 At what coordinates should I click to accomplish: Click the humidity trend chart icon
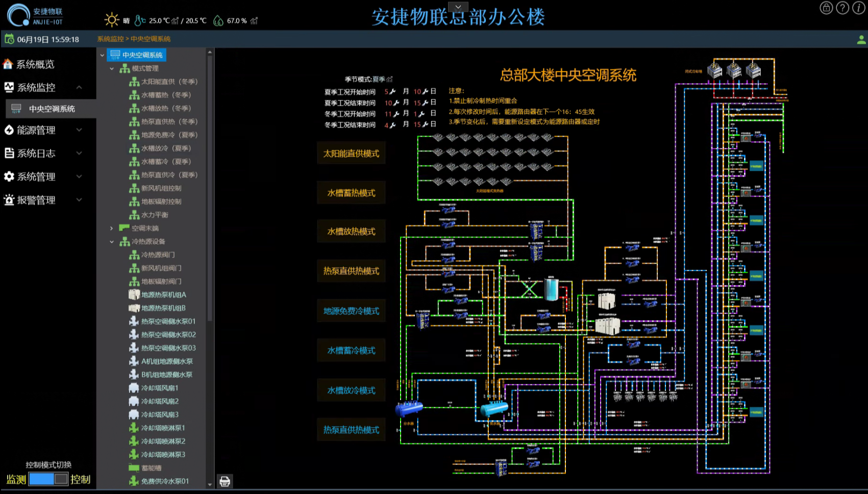click(254, 21)
